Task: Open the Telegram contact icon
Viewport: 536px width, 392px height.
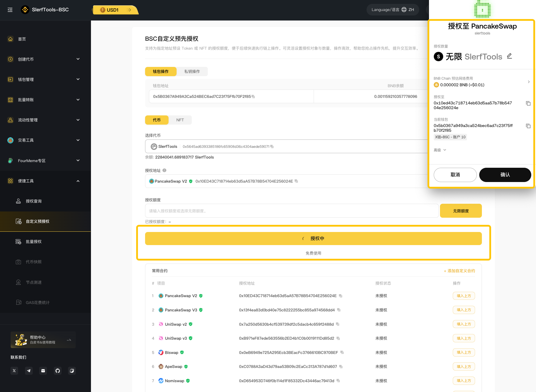Action: coord(29,371)
